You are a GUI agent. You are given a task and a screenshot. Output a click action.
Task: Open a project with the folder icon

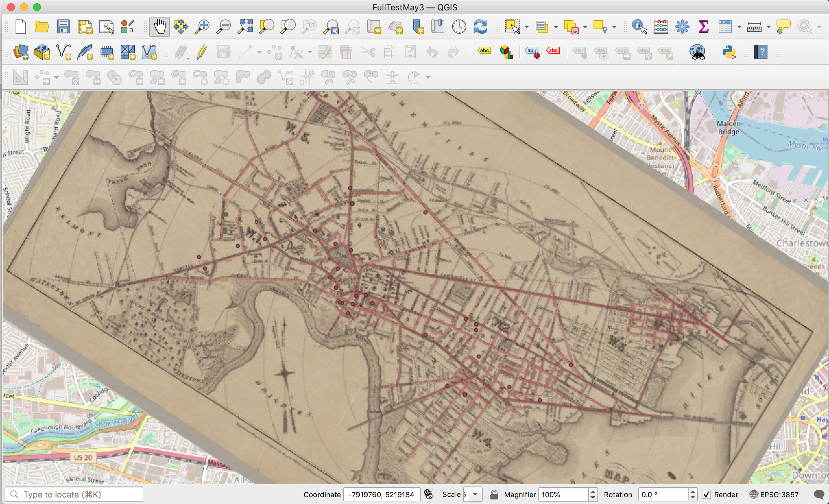(x=42, y=27)
